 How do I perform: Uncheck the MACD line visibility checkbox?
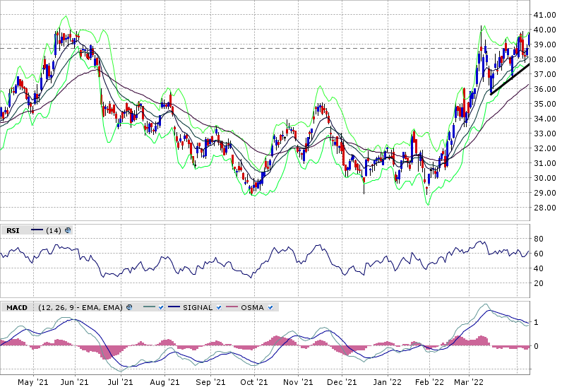pyautogui.click(x=162, y=307)
